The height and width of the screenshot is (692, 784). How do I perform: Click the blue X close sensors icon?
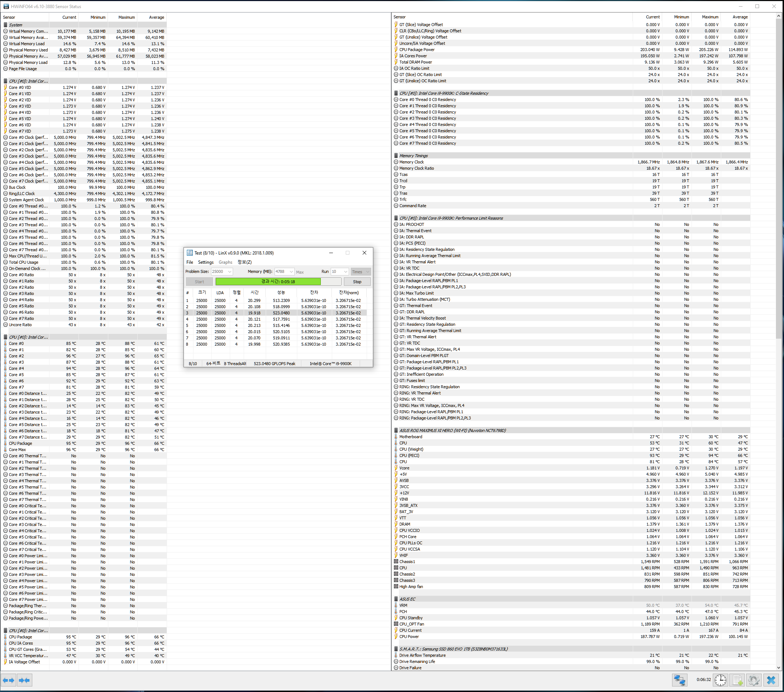[771, 680]
